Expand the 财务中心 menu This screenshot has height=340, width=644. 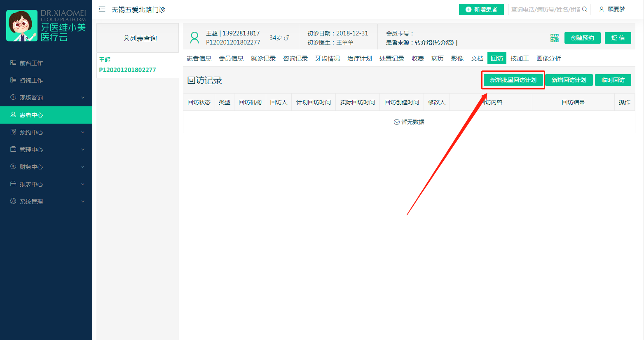46,167
